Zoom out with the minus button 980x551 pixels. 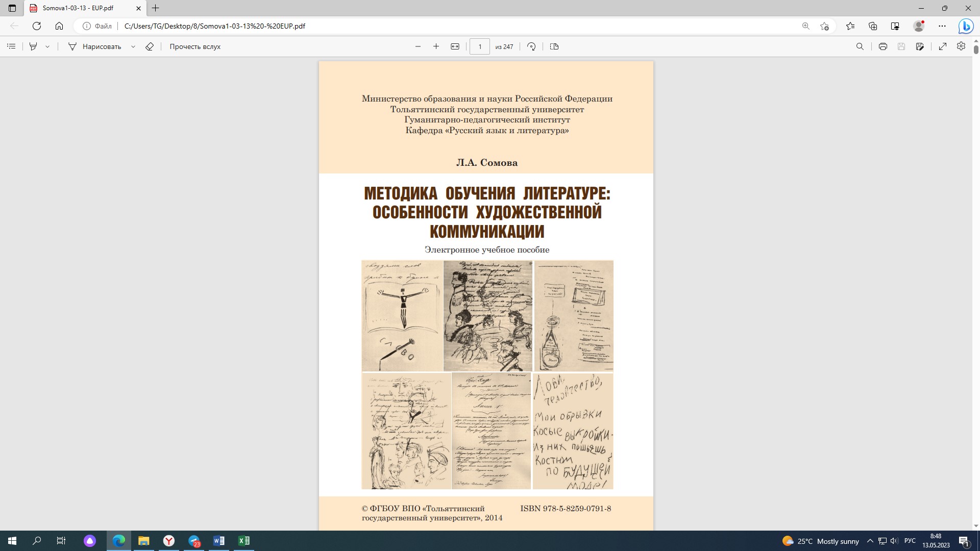click(x=418, y=46)
